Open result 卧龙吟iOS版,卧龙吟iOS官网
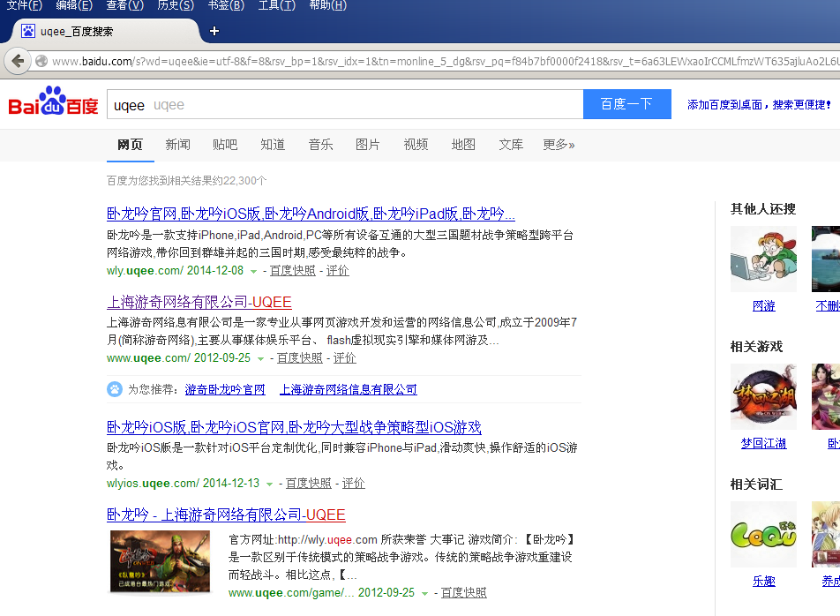 tap(294, 427)
